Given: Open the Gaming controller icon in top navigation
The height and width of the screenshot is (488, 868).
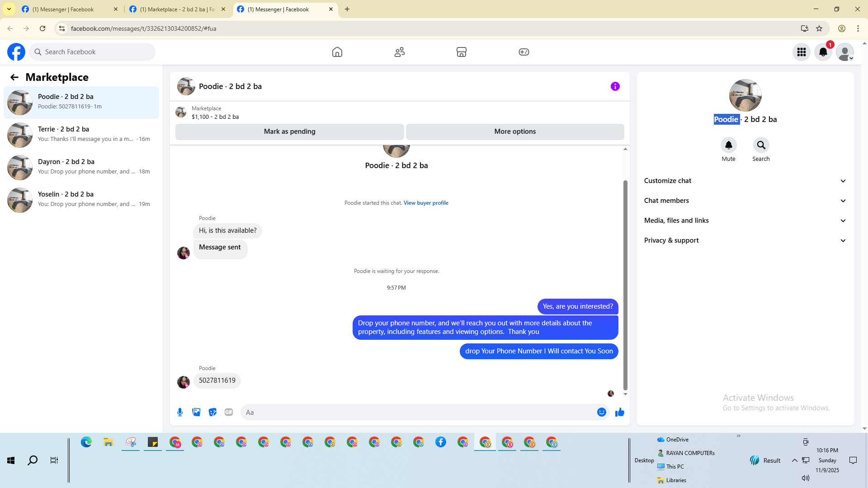Looking at the screenshot, I should 524,52.
